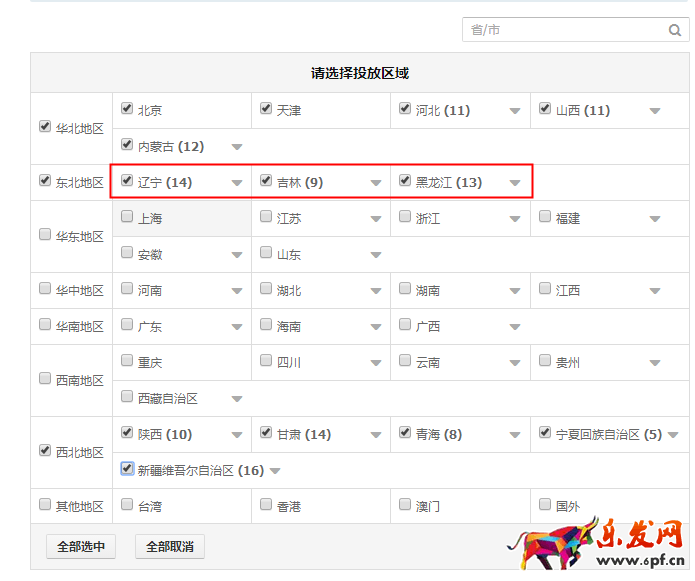
Task: Uncheck the 吉林 checkbox
Action: click(266, 180)
